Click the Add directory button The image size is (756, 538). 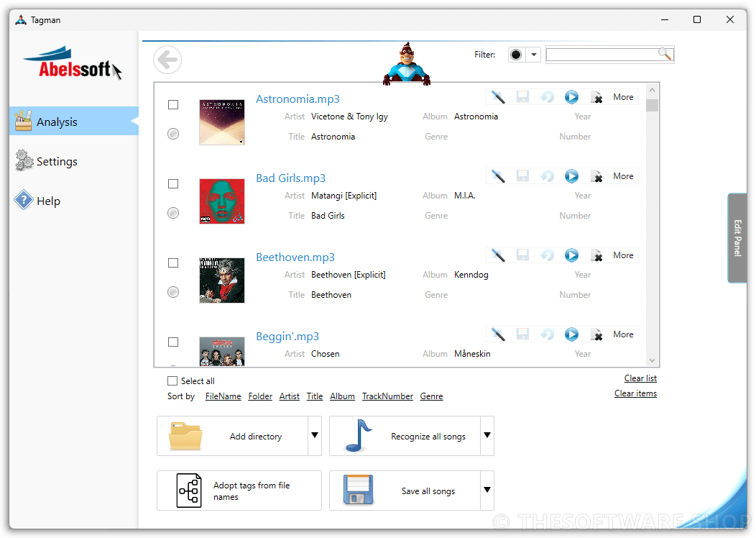point(232,436)
